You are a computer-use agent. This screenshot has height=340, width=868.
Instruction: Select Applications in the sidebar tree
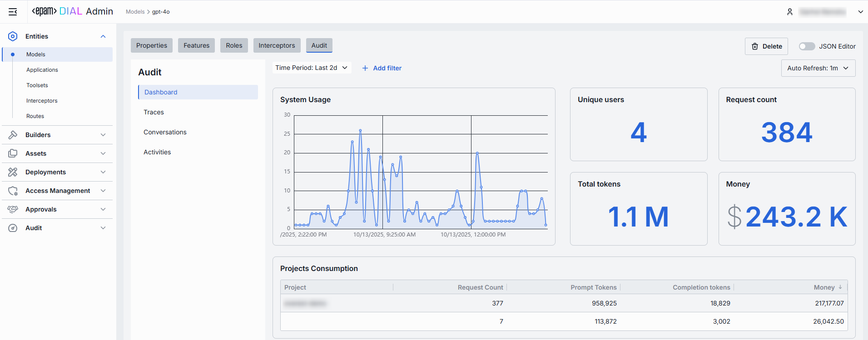pos(42,70)
